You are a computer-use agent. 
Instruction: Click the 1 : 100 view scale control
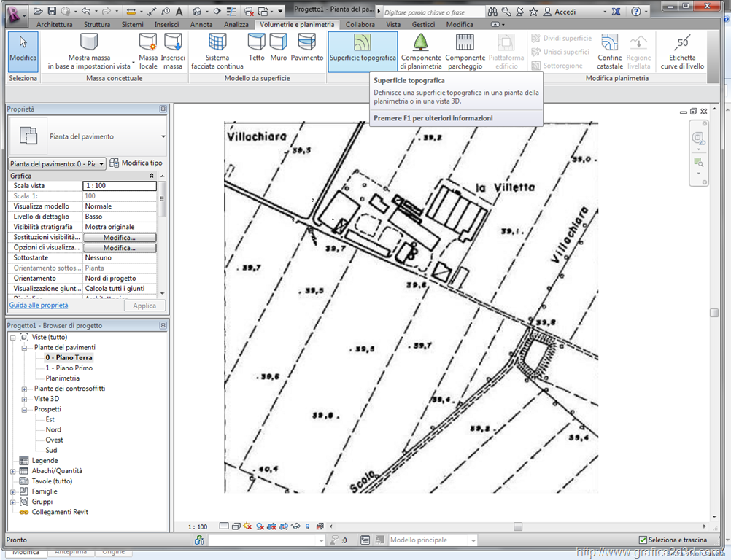[198, 527]
